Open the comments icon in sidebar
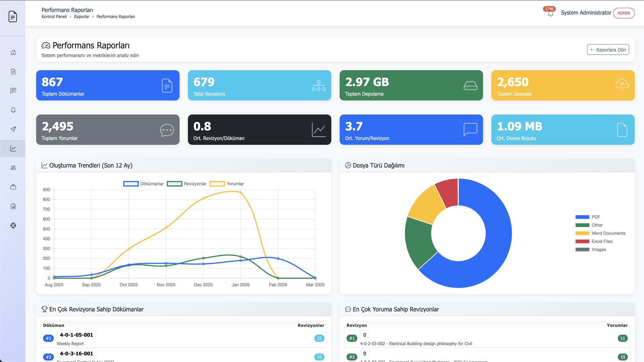 pyautogui.click(x=13, y=91)
